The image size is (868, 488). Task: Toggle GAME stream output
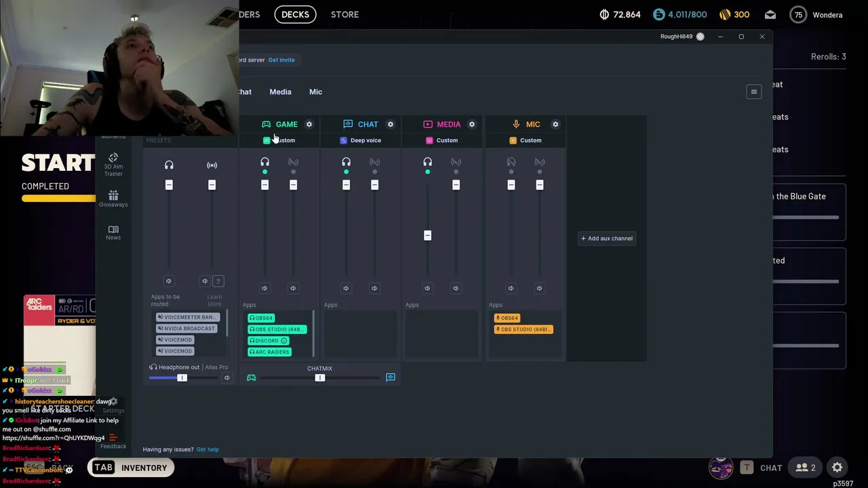click(293, 162)
